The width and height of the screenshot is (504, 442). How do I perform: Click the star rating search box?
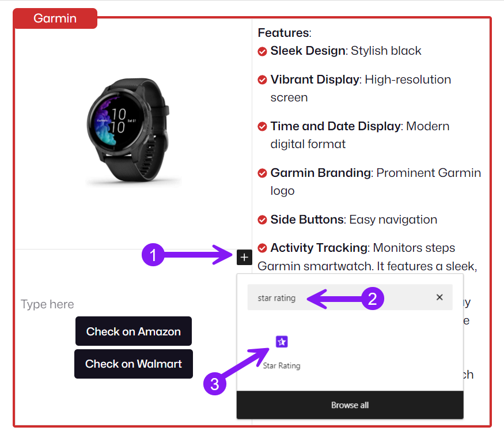coord(350,297)
